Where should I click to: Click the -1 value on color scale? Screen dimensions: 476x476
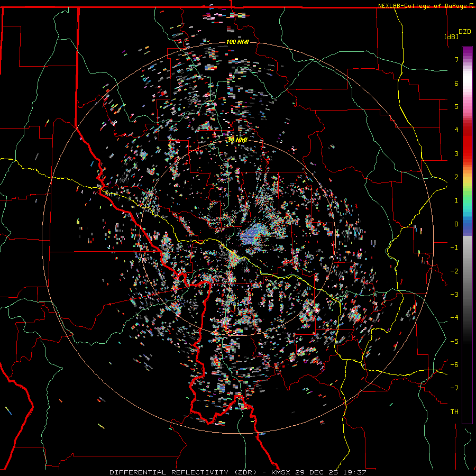[454, 248]
